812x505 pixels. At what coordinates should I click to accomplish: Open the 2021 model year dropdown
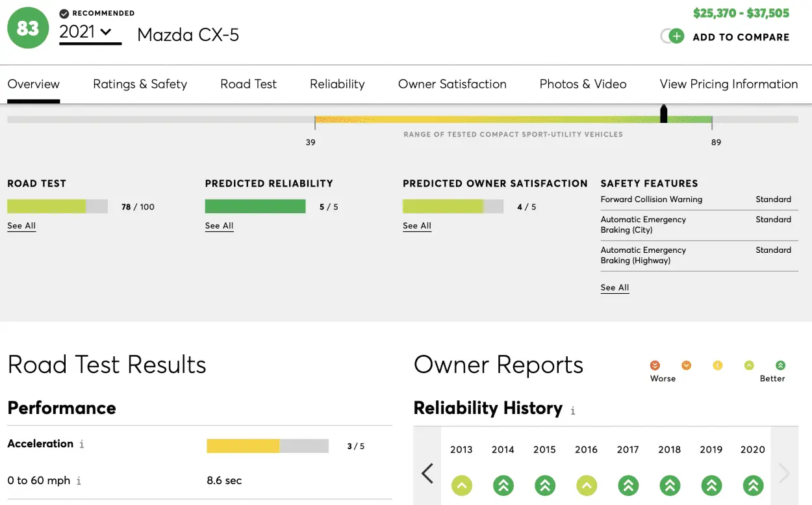click(x=90, y=32)
